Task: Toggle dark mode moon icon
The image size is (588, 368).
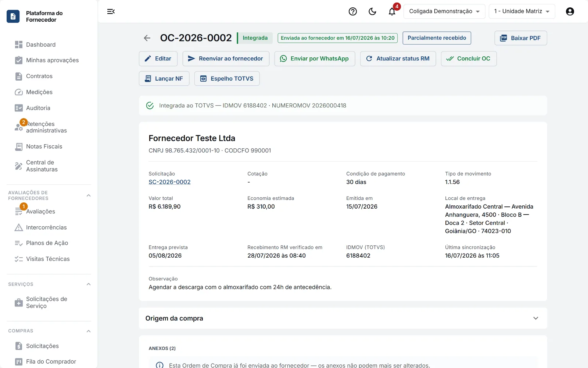Action: 372,11
